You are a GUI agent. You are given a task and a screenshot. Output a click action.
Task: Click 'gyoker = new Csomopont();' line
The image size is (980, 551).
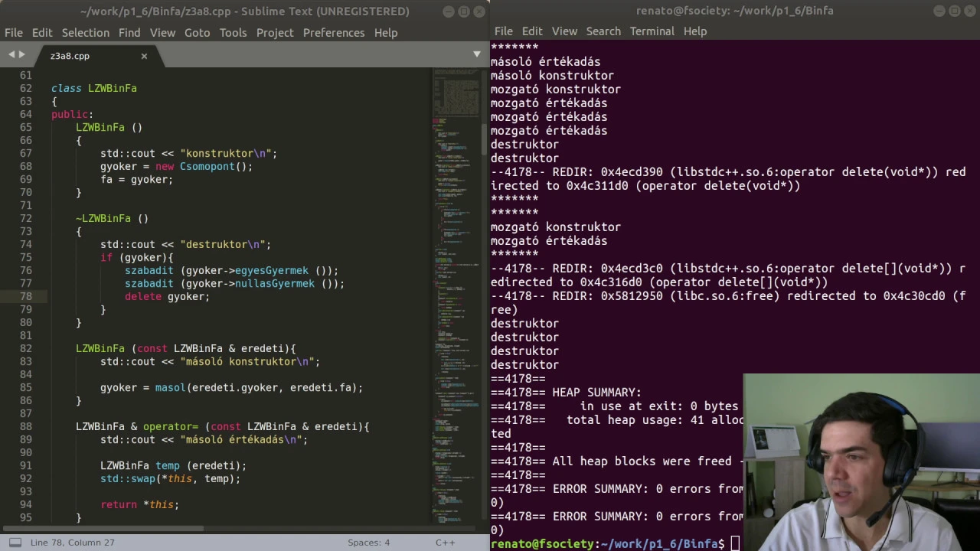[176, 166]
